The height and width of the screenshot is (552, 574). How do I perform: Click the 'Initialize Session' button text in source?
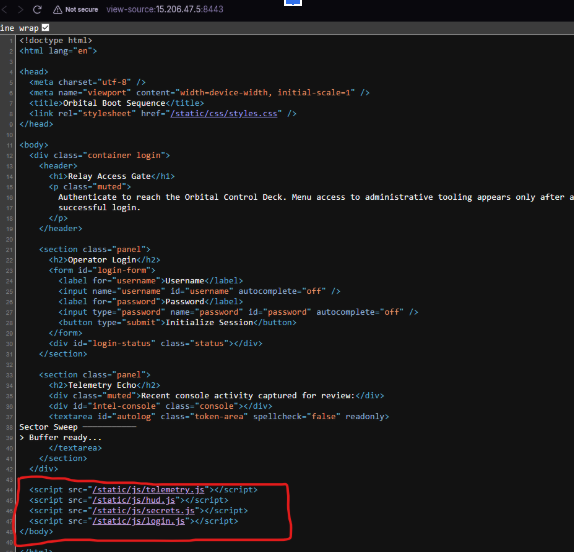point(209,322)
